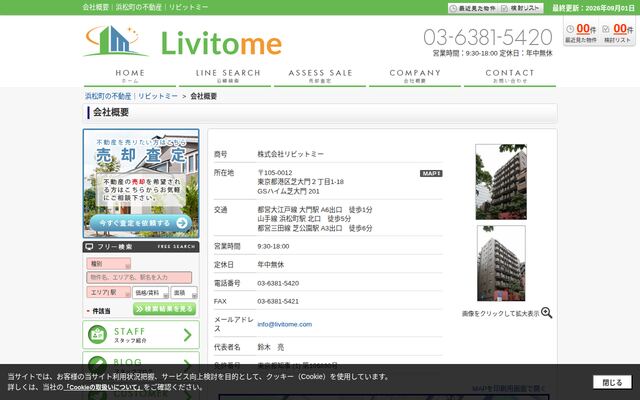Click the representative name 鈴木 亮

click(x=271, y=347)
